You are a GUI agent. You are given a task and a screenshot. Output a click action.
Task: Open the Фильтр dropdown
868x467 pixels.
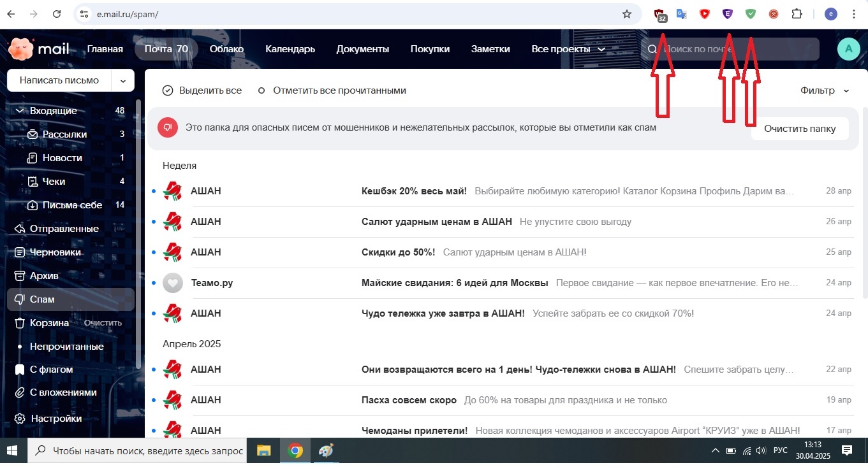825,90
